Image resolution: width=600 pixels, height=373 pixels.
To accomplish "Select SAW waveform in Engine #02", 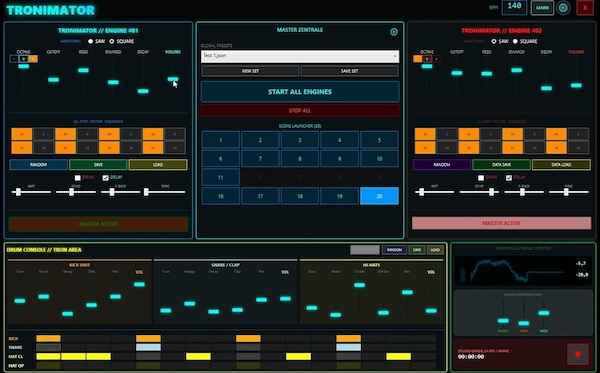I will [x=494, y=41].
